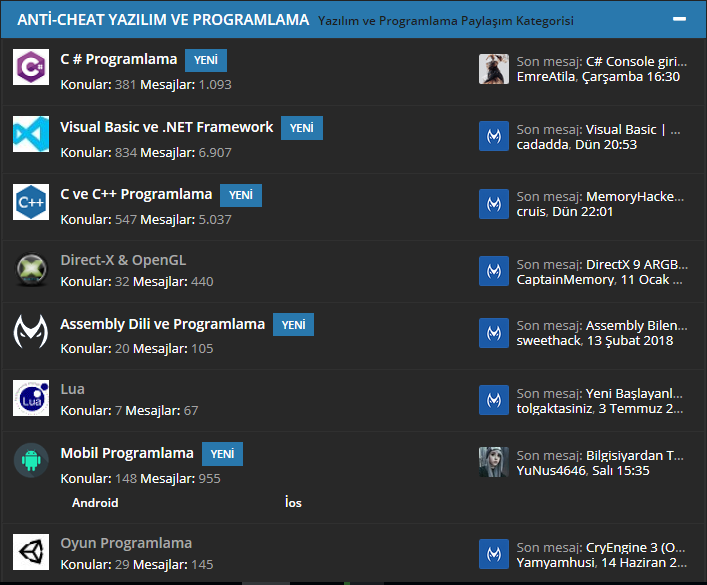
Task: Open cadadda's avatar in Visual Basic row
Action: coord(494,136)
